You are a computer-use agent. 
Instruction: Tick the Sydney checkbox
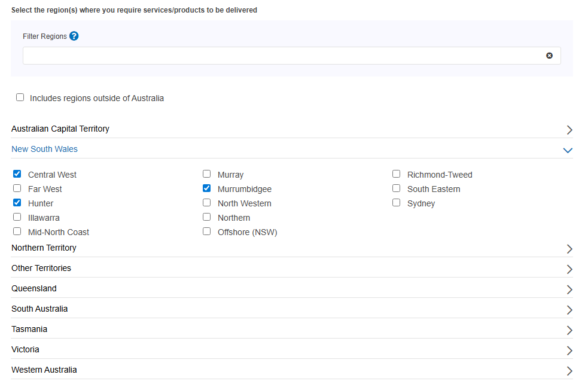(x=397, y=203)
